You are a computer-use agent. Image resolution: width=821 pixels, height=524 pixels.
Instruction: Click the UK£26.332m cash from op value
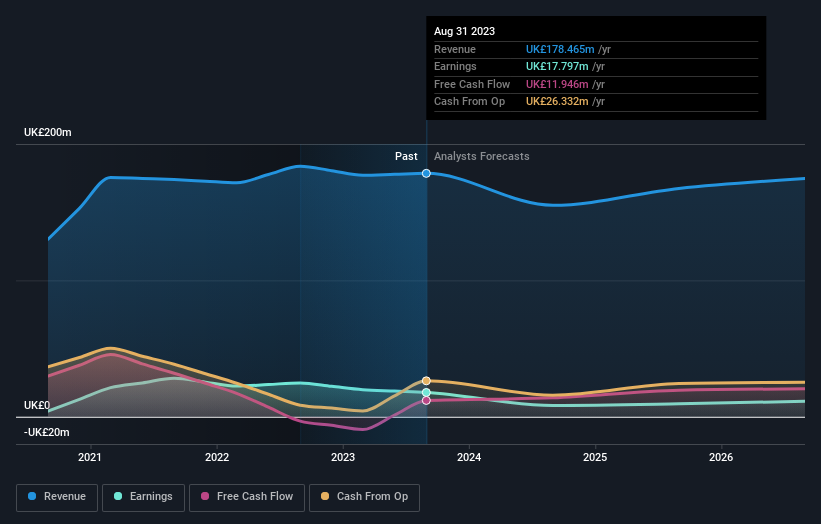(x=557, y=102)
